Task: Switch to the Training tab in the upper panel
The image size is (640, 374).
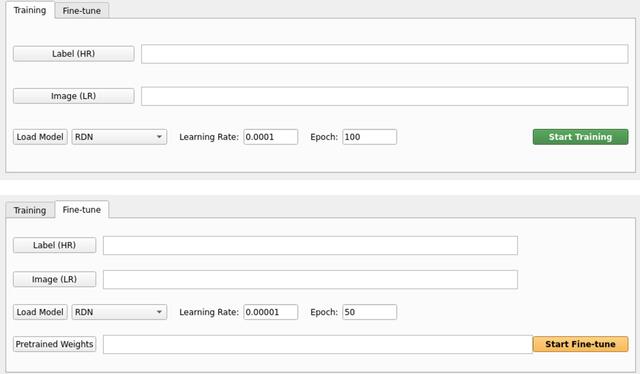Action: [x=30, y=10]
